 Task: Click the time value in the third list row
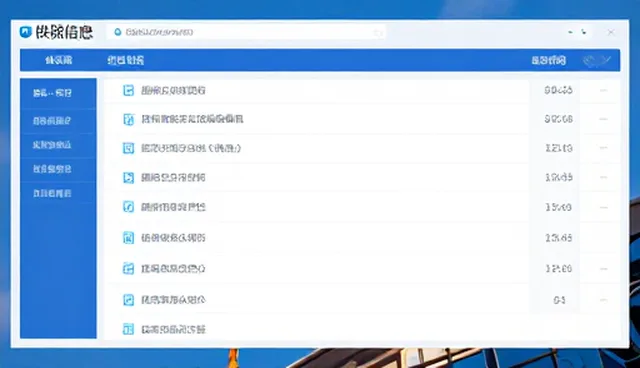tap(559, 148)
